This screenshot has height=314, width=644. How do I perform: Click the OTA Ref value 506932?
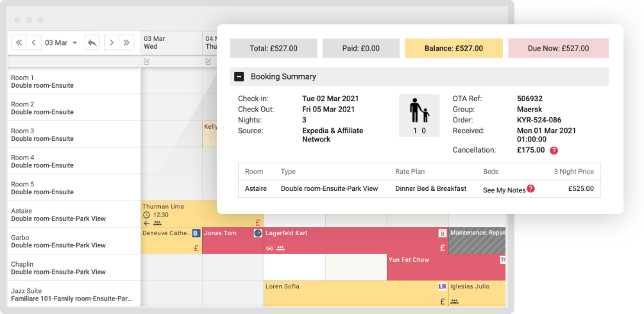tap(529, 99)
